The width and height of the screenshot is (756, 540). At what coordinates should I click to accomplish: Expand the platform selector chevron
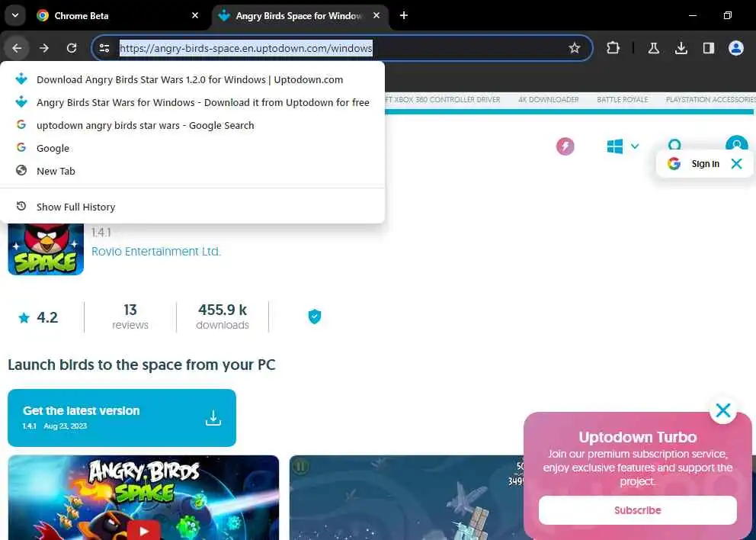tap(635, 146)
